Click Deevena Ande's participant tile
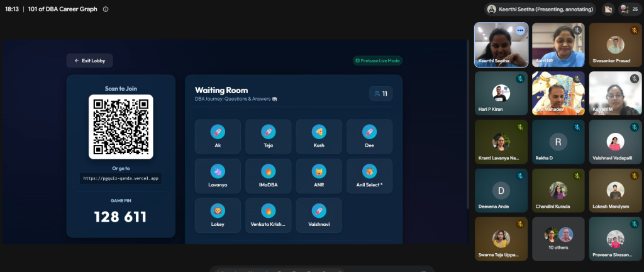This screenshot has height=272, width=644. [x=501, y=190]
